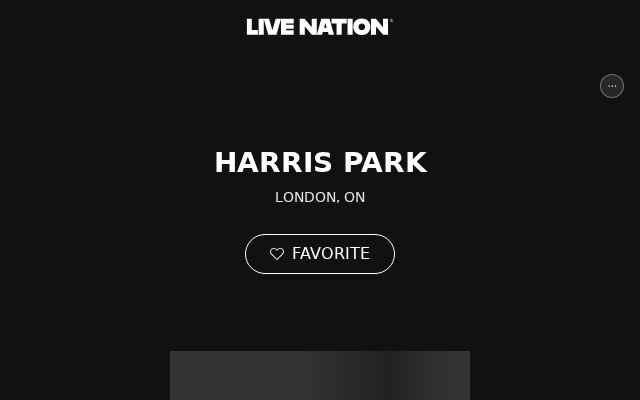Click the FAVORITE label text
The image size is (640, 400).
pos(331,253)
